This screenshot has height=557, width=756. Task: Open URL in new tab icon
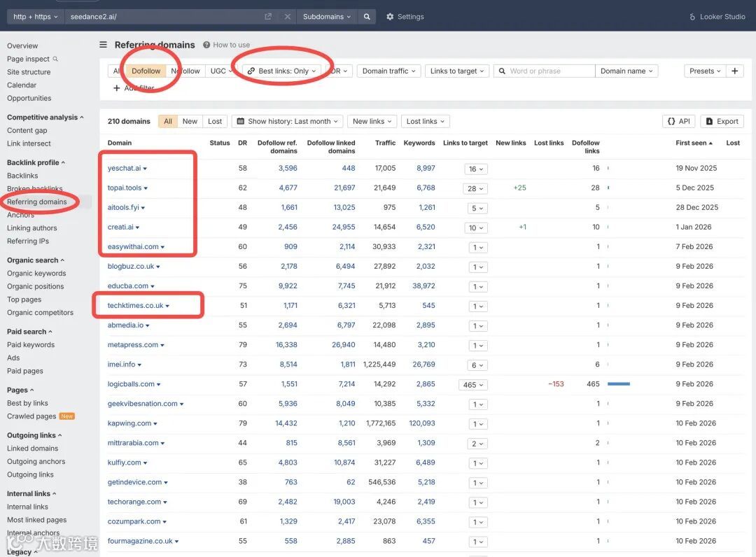point(268,16)
